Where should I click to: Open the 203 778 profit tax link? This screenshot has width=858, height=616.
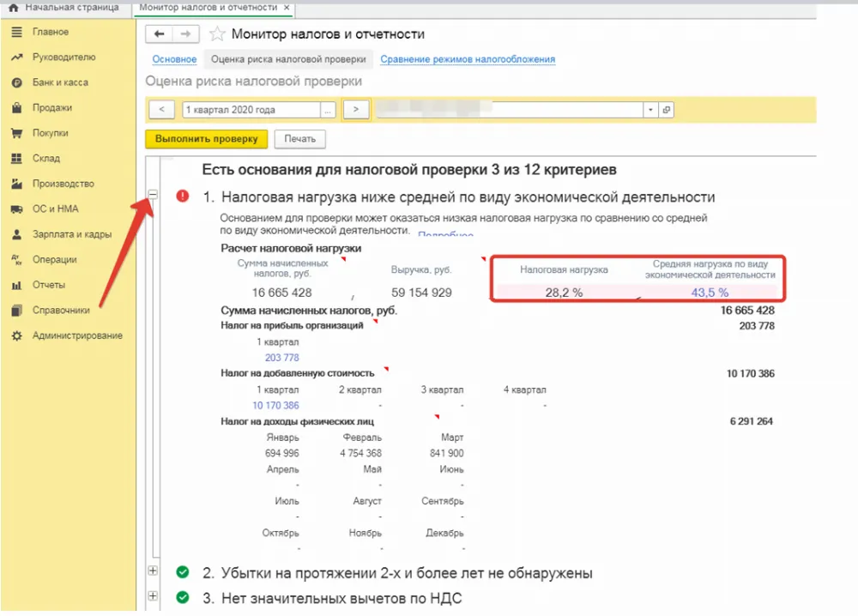(x=281, y=358)
